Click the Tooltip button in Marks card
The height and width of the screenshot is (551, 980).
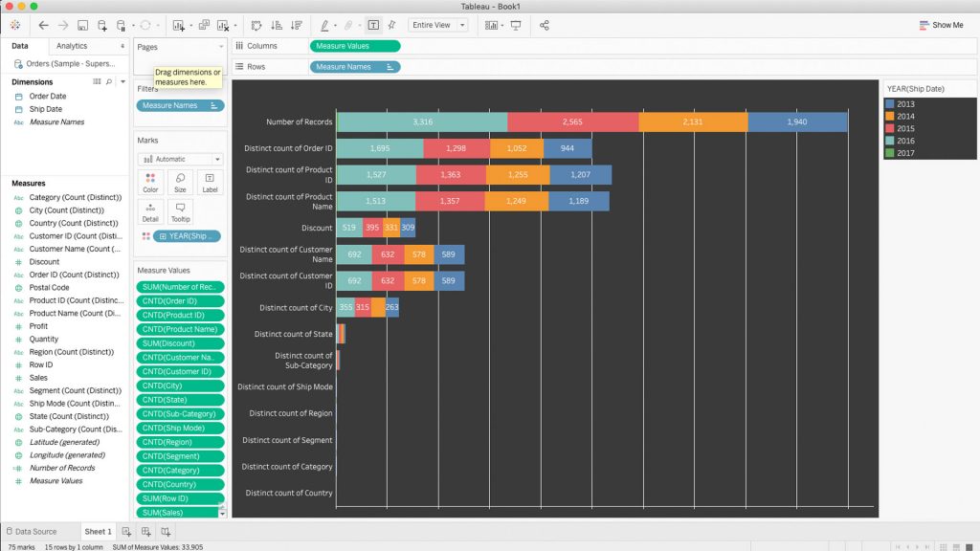click(x=180, y=212)
